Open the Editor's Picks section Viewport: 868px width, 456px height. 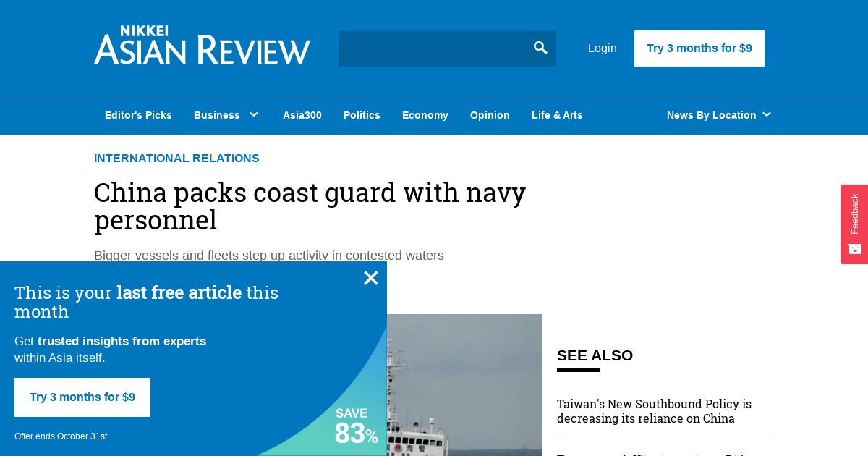click(138, 115)
